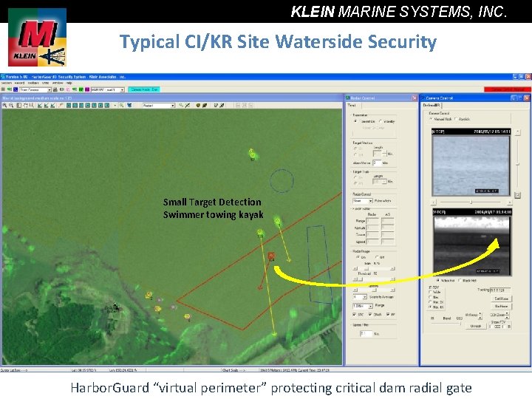Click the first tab in Radar Control window
The height and width of the screenshot is (399, 532).
352,105
